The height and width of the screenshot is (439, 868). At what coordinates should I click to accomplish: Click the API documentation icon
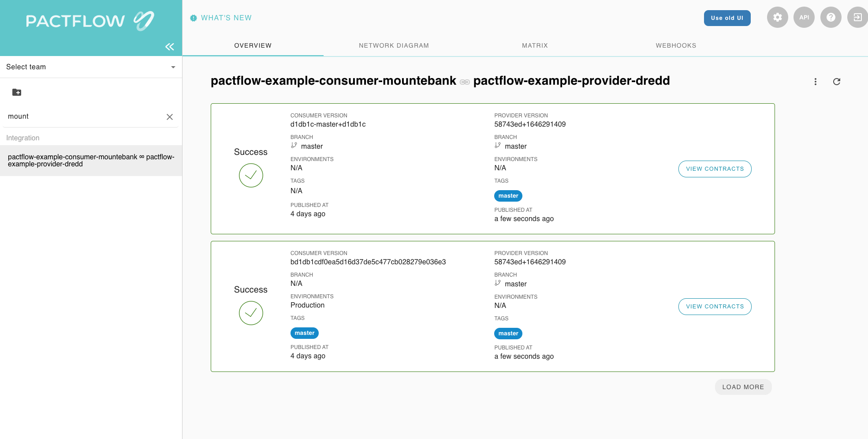(x=804, y=17)
